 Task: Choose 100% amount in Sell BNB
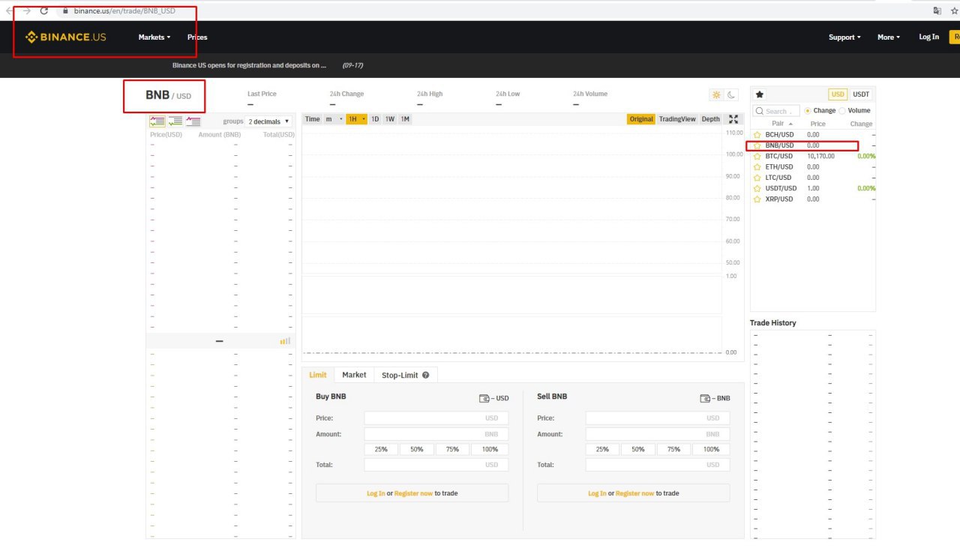[711, 450]
